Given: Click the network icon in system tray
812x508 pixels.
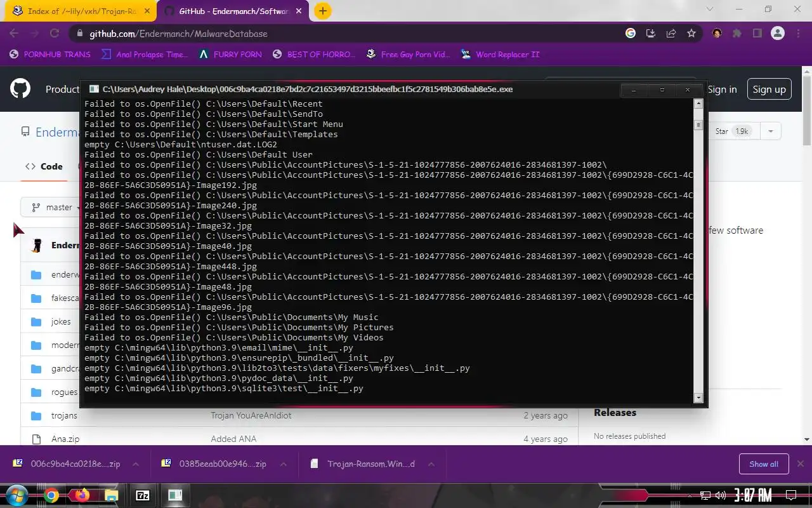Looking at the screenshot, I should tap(705, 495).
